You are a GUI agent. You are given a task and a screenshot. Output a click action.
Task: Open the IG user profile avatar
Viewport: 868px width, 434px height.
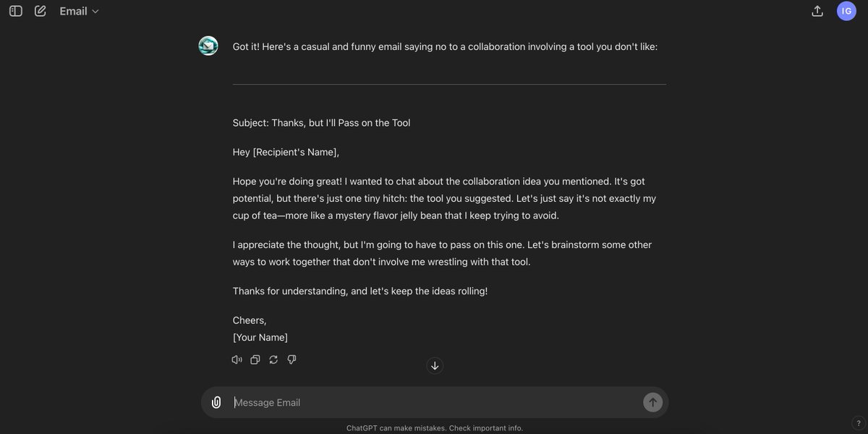[x=846, y=11]
